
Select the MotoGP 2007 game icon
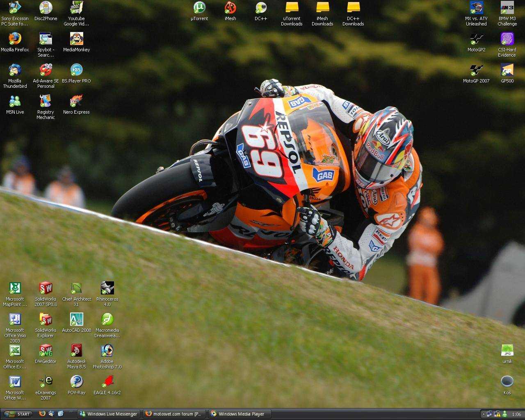pos(476,73)
